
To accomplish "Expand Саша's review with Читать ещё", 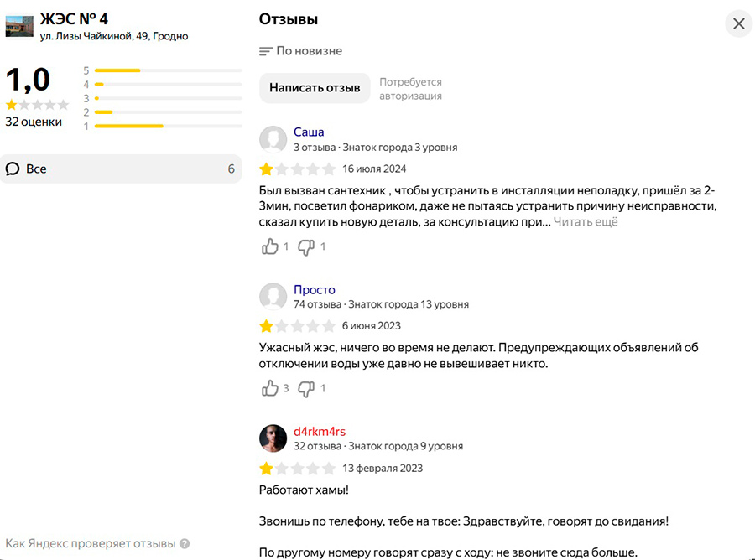I will [586, 222].
